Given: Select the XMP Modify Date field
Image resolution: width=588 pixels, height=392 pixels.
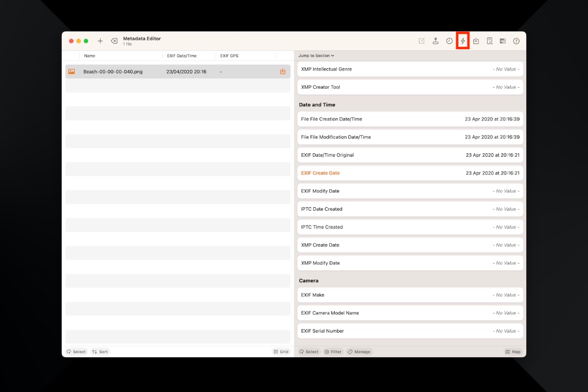Looking at the screenshot, I should tap(410, 263).
